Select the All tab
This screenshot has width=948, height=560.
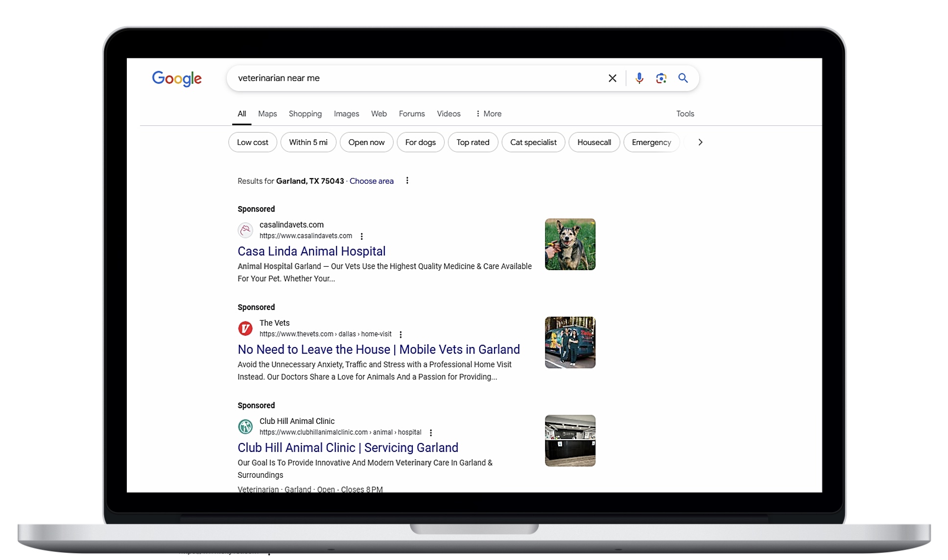(x=242, y=114)
